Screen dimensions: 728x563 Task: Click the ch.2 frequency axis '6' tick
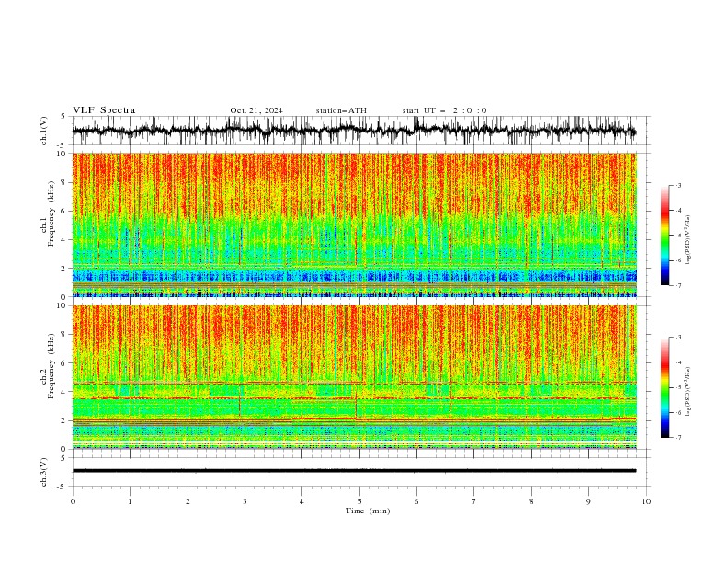coord(64,363)
